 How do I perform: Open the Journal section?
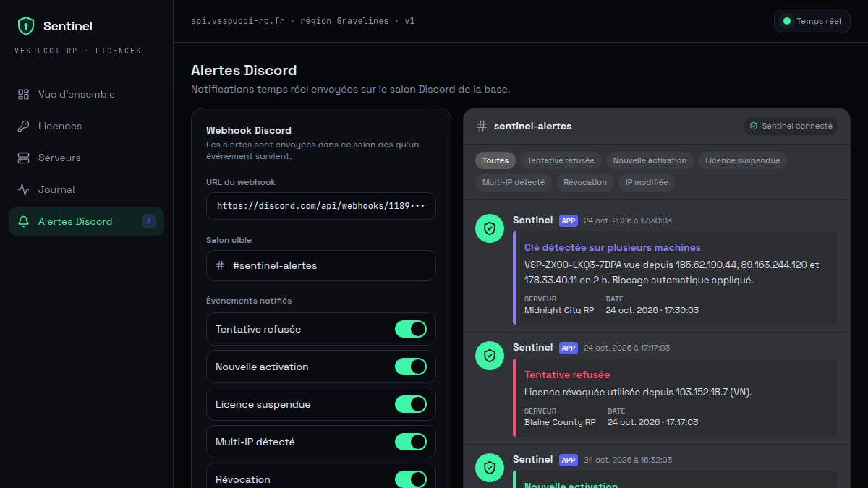86,189
